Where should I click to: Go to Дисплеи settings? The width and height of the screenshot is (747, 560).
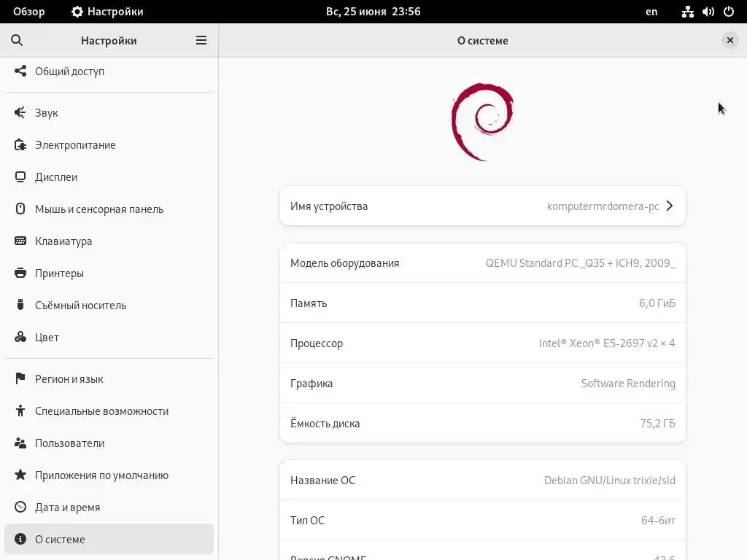(109, 176)
